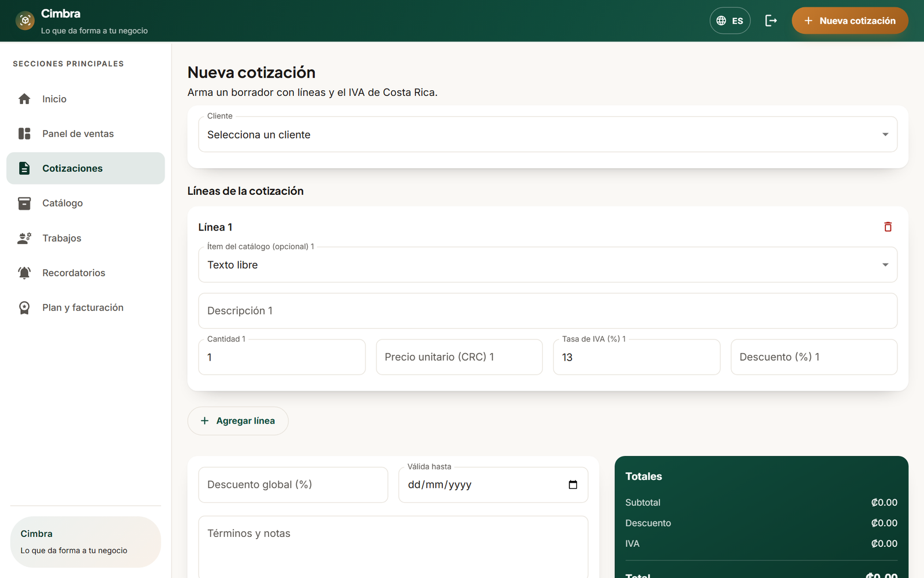Click the alarm bell icon beside Recordatorios

(24, 273)
